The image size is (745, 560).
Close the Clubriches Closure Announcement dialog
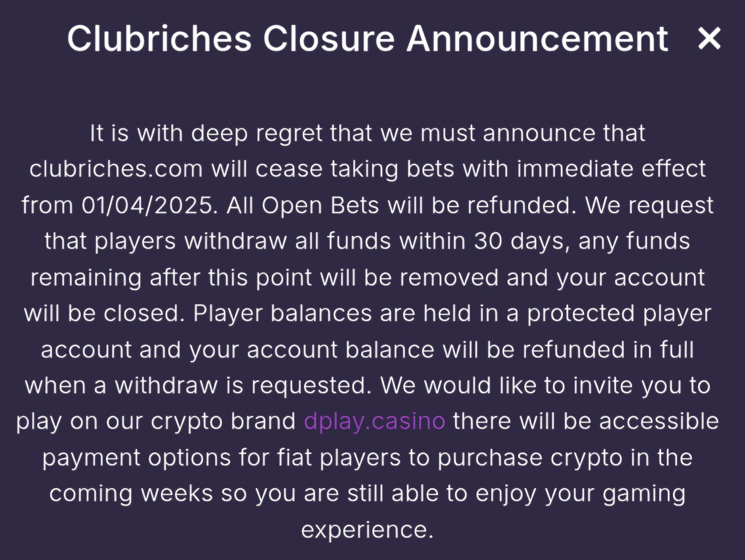[x=709, y=38]
